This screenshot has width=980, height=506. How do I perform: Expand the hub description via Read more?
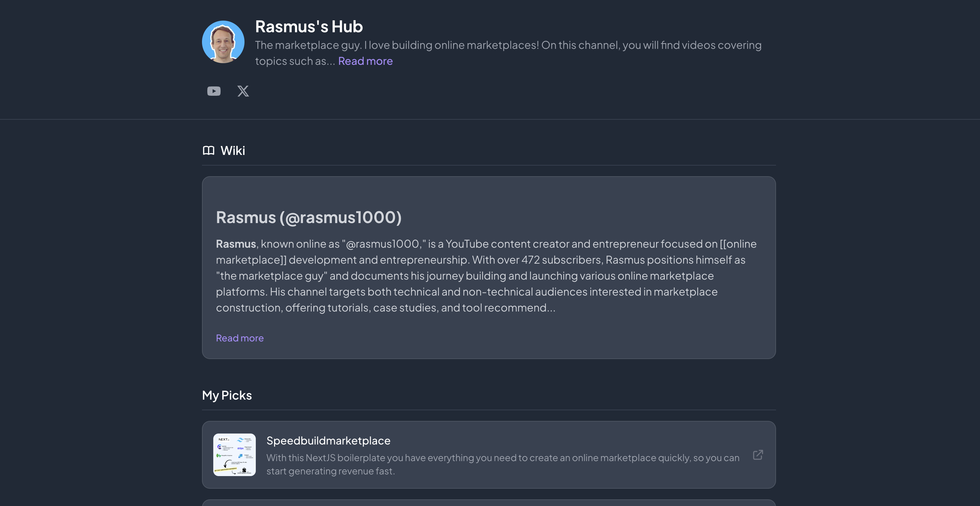(x=365, y=61)
